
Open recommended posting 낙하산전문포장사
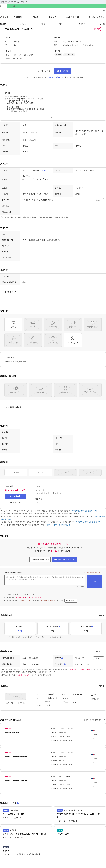[63, 834]
